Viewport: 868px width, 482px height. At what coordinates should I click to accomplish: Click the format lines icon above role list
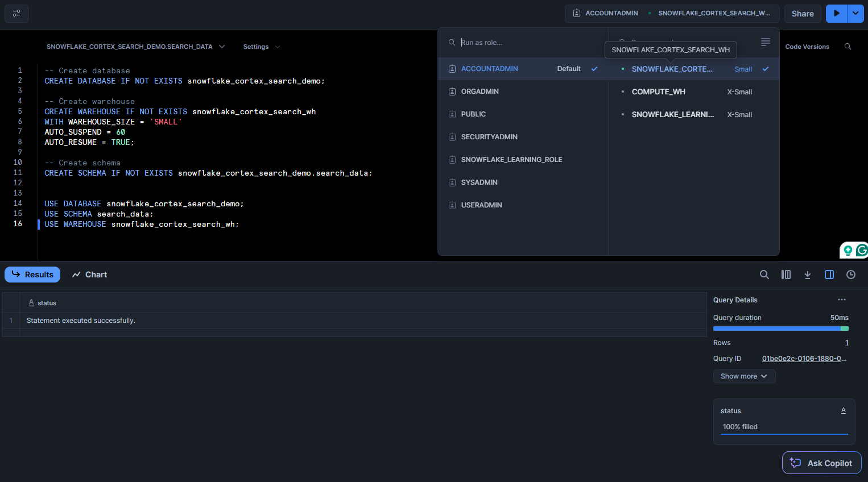[765, 41]
